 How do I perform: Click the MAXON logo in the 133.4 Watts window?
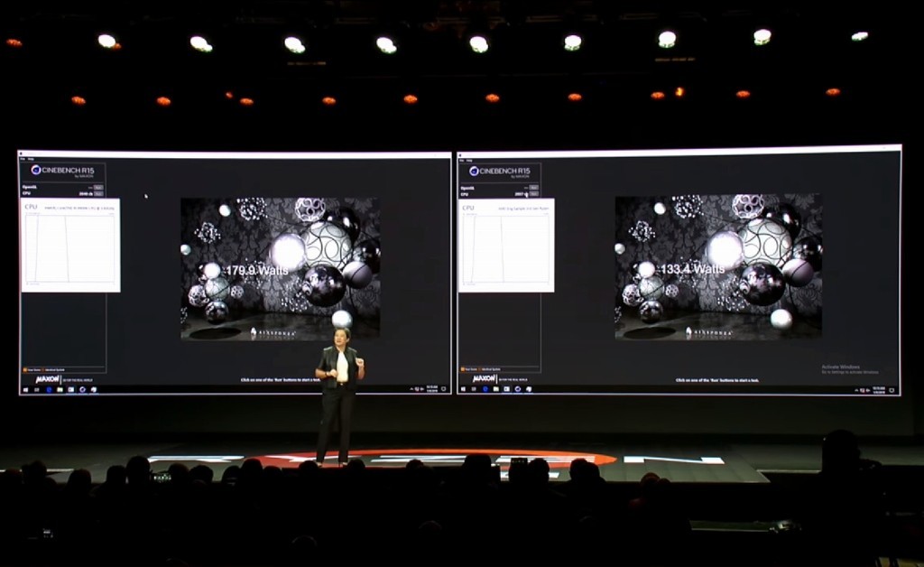click(484, 378)
